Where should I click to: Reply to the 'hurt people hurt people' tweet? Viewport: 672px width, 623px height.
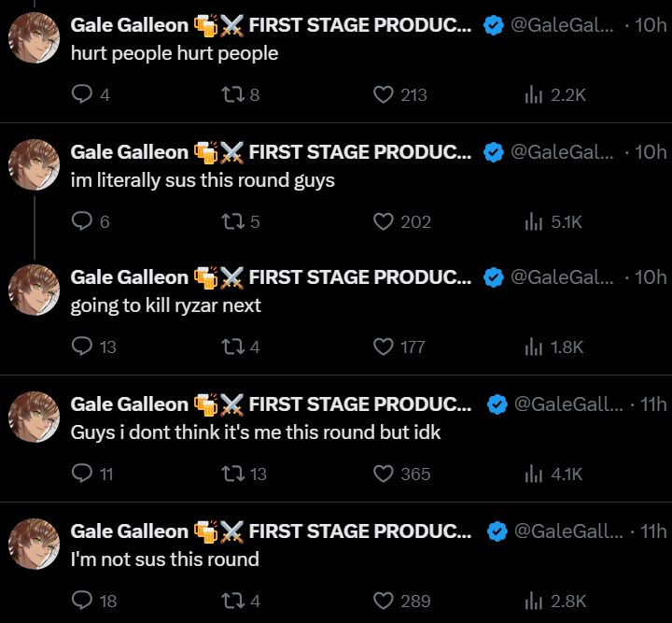(x=82, y=94)
